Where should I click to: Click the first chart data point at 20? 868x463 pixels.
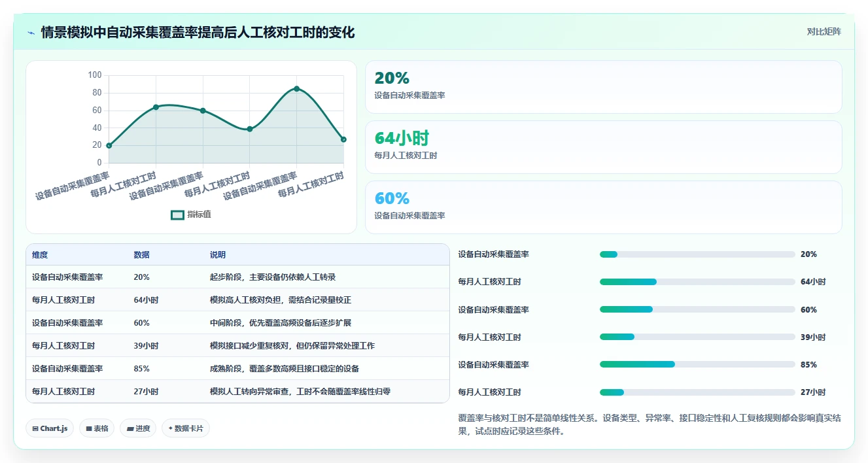click(x=109, y=145)
